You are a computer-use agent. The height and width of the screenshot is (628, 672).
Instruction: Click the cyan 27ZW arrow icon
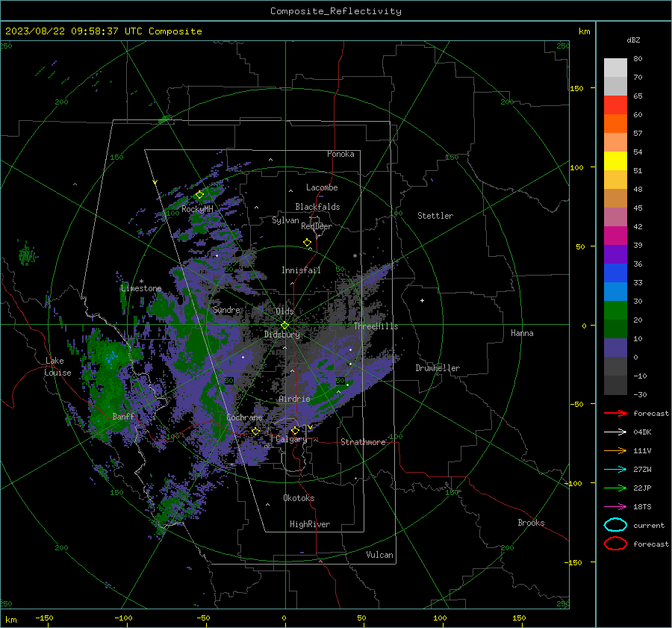tap(615, 470)
